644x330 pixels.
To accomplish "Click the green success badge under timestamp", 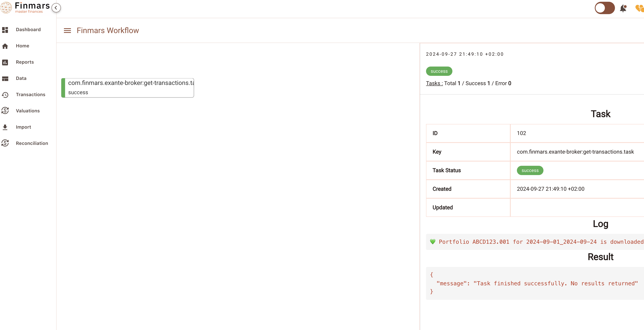I will pos(439,71).
